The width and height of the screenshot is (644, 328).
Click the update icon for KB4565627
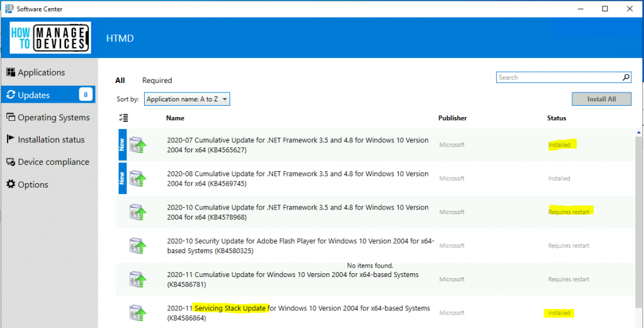(x=138, y=145)
